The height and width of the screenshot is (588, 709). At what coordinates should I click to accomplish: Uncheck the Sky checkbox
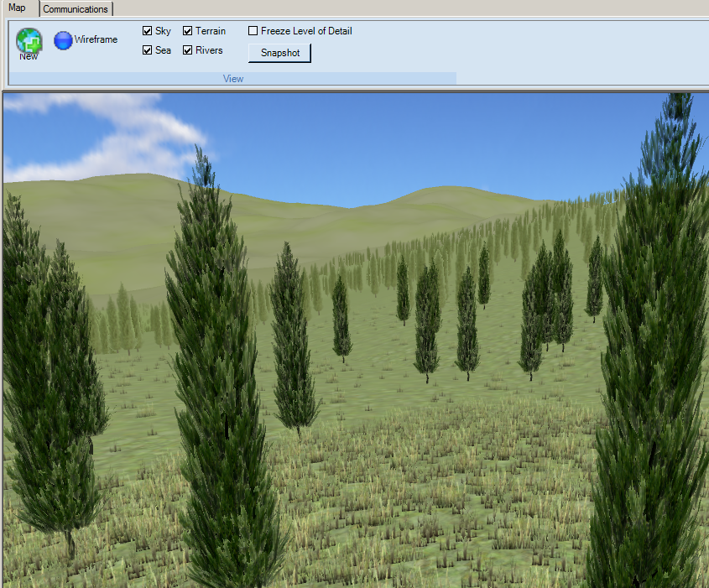coord(148,31)
